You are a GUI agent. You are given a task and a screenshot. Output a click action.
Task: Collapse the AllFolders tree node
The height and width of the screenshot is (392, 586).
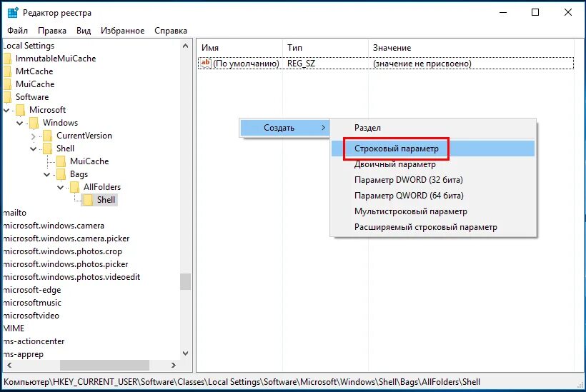60,187
